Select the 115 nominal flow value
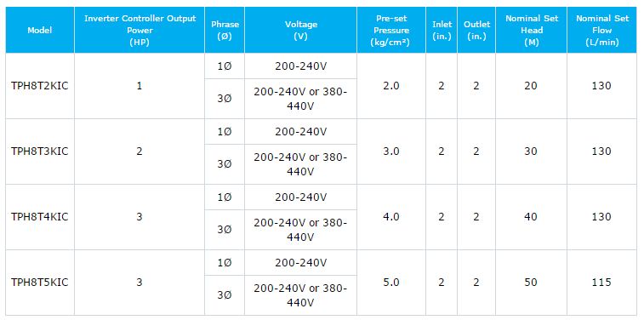The width and height of the screenshot is (644, 320). (602, 283)
